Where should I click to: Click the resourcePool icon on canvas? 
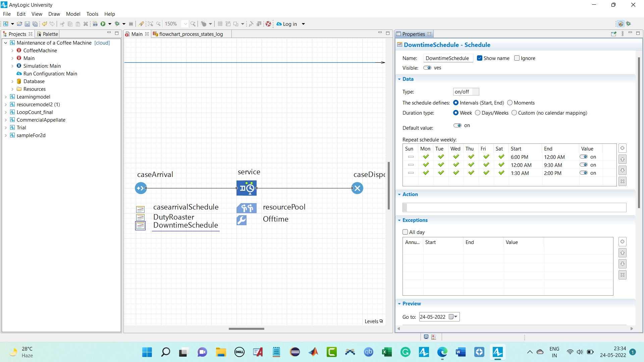[247, 208]
